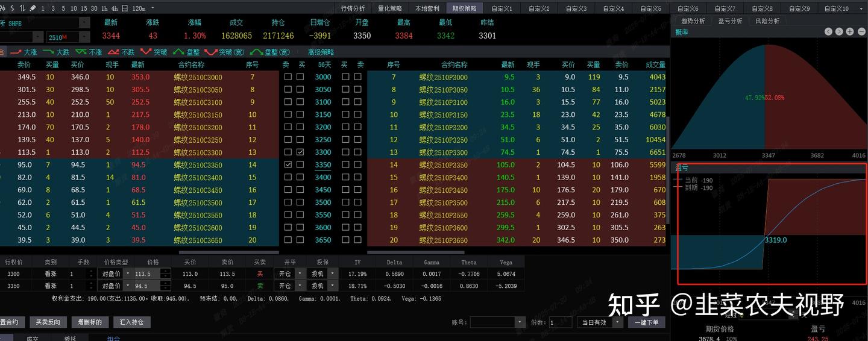Viewport: 868px width, 341px height.
Task: Switch to the 行情分析 tab
Action: point(353,8)
